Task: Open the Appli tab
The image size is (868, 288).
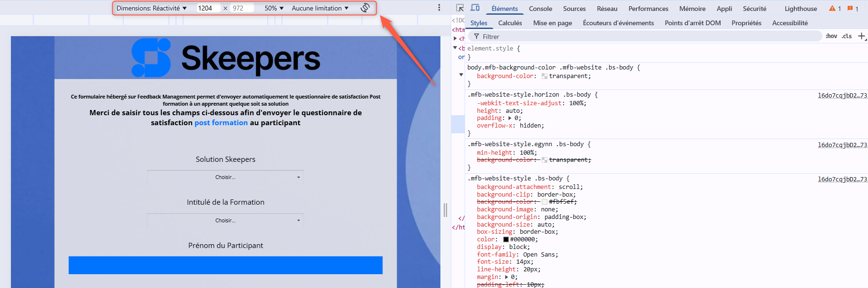Action: point(724,9)
